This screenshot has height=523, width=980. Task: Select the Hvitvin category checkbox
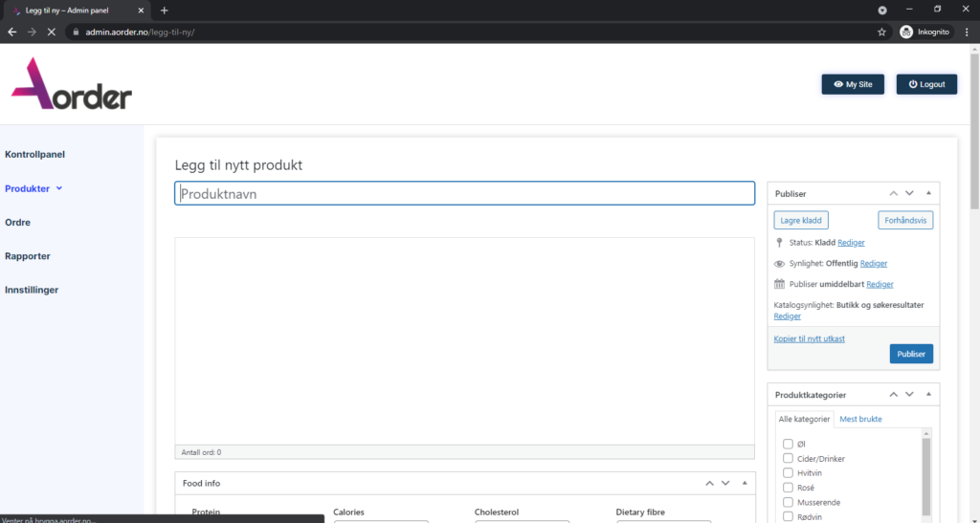pos(788,473)
